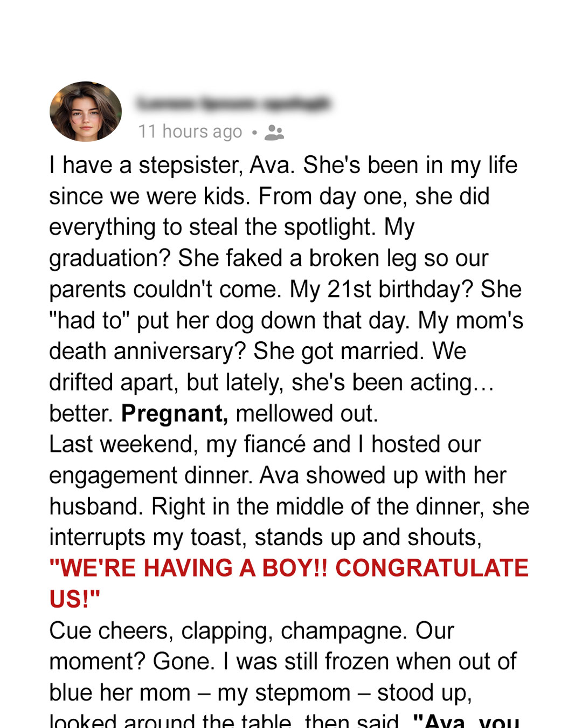Image resolution: width=582 pixels, height=728 pixels.
Task: Click the bold "Ava, you" text at bottom
Action: 467,722
